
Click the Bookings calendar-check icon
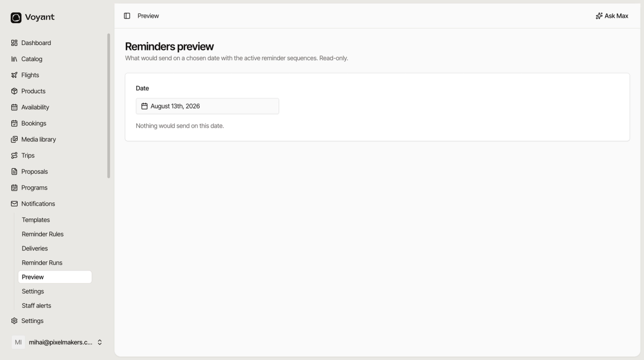14,123
